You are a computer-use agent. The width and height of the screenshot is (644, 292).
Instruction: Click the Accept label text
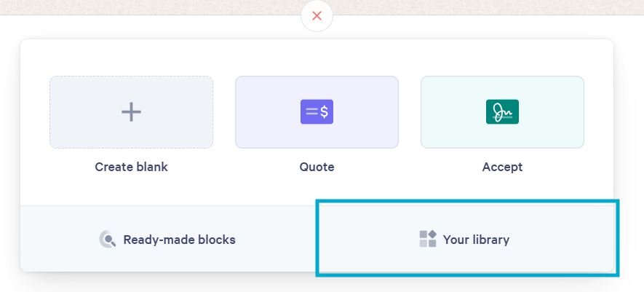[x=502, y=167]
